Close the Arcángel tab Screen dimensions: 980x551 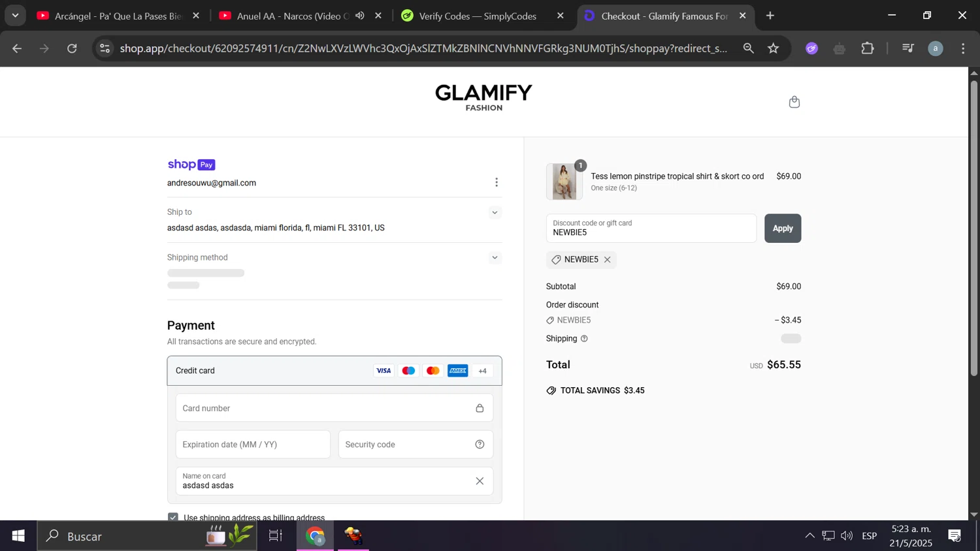click(196, 16)
